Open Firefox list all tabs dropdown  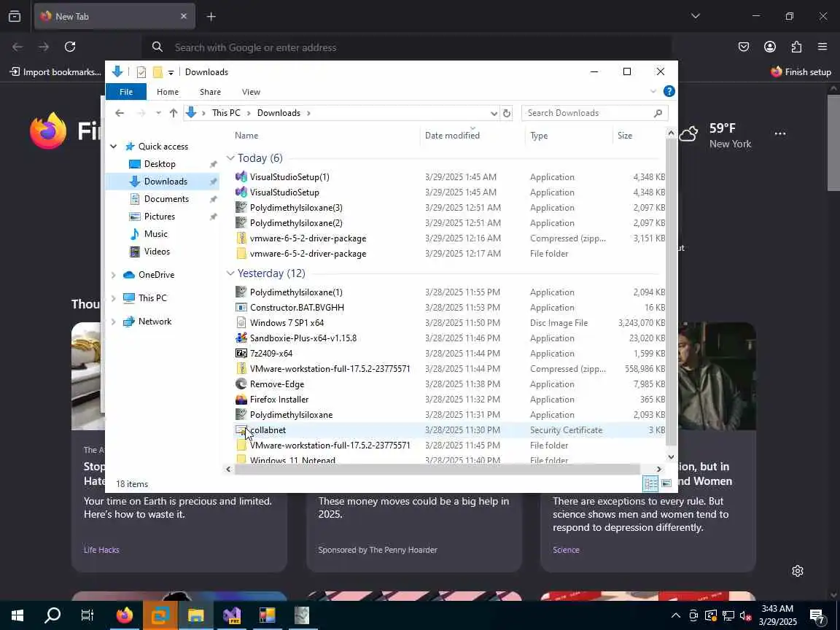(x=696, y=16)
